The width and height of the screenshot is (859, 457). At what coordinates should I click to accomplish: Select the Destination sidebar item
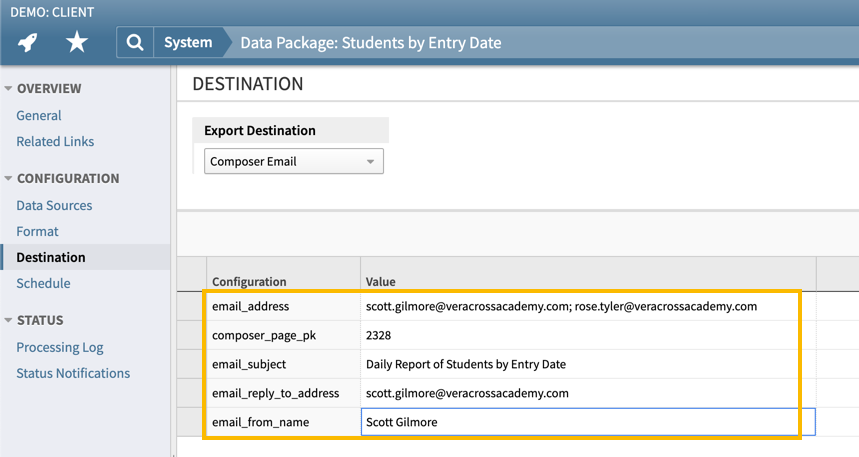(86, 257)
